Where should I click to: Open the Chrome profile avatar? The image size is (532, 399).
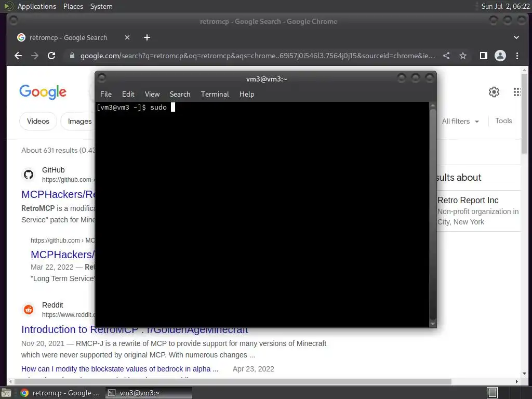(x=500, y=56)
